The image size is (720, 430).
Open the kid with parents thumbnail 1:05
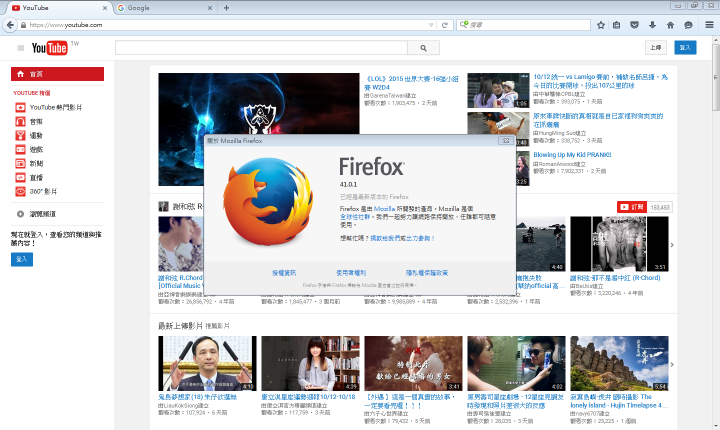pyautogui.click(x=498, y=91)
